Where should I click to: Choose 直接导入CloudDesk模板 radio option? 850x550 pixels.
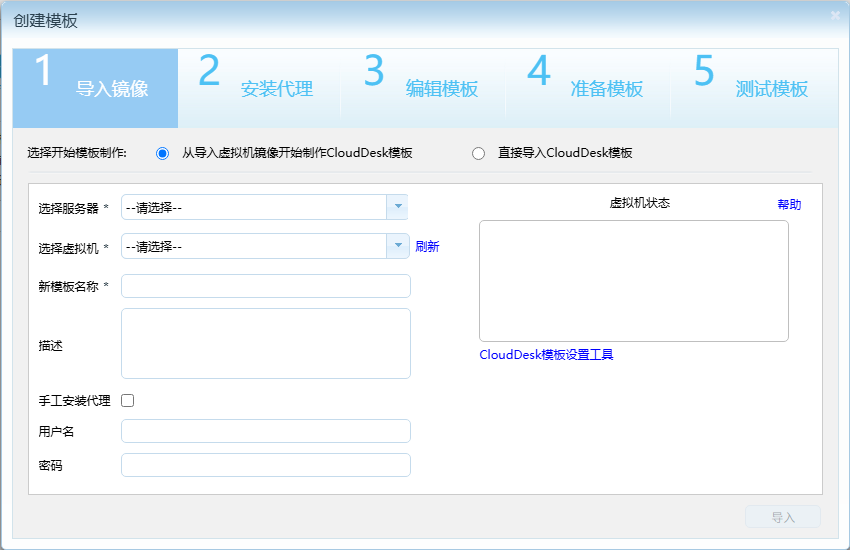478,154
